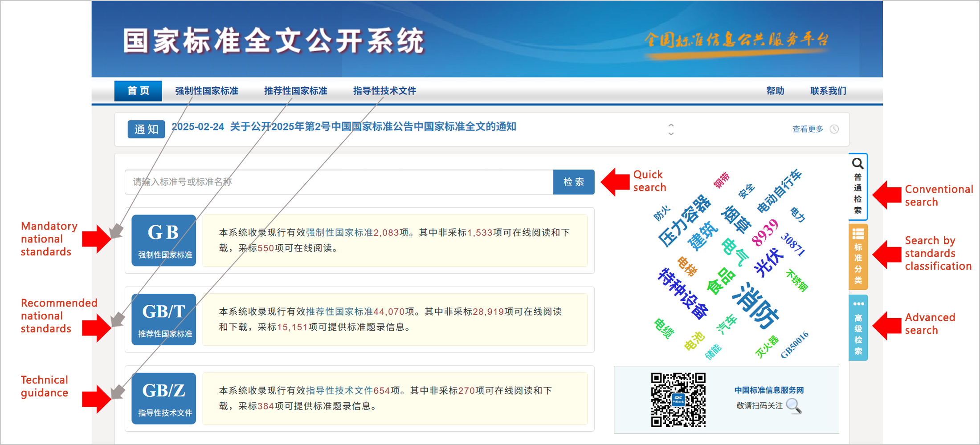This screenshot has height=445, width=980.
Task: Open the 指导性技术文件 menu item
Action: click(x=384, y=91)
